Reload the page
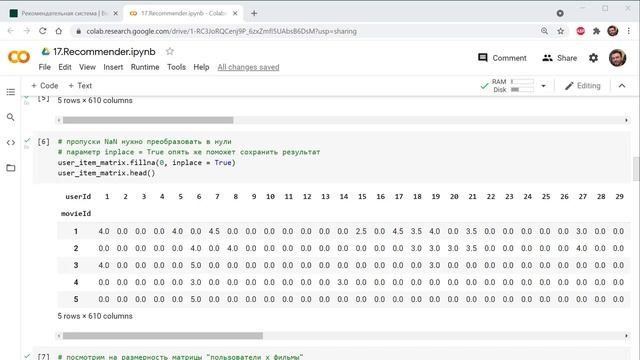This screenshot has height=360, width=640. pyautogui.click(x=42, y=31)
